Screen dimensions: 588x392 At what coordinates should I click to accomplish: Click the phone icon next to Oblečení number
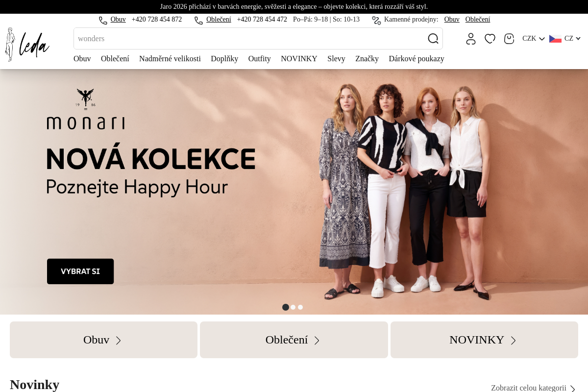pos(198,20)
